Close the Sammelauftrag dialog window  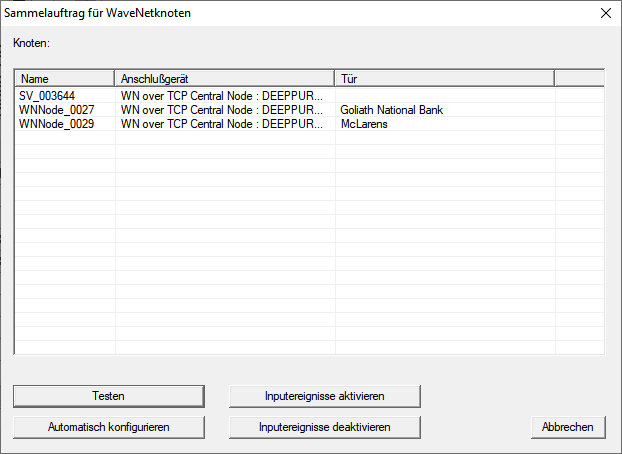point(604,13)
